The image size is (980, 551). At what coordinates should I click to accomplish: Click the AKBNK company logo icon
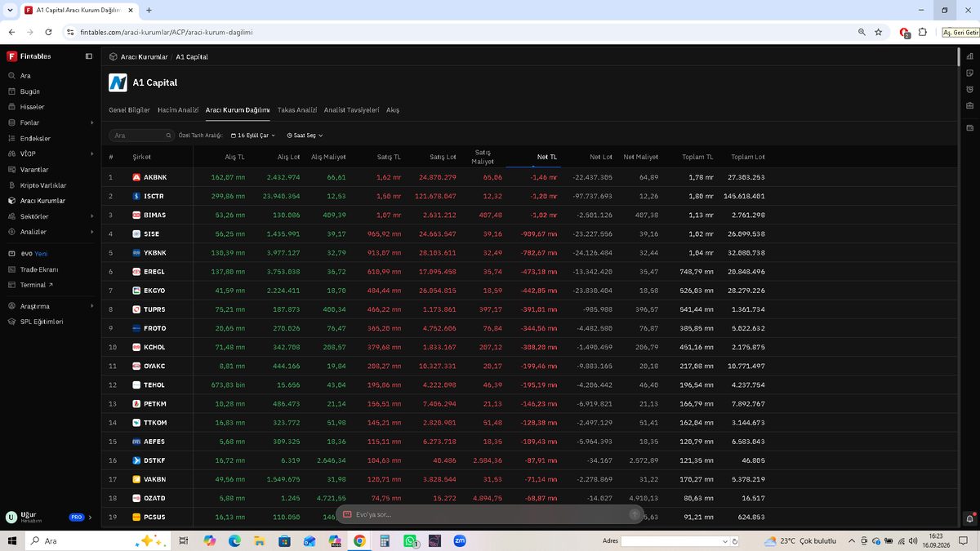click(x=136, y=177)
